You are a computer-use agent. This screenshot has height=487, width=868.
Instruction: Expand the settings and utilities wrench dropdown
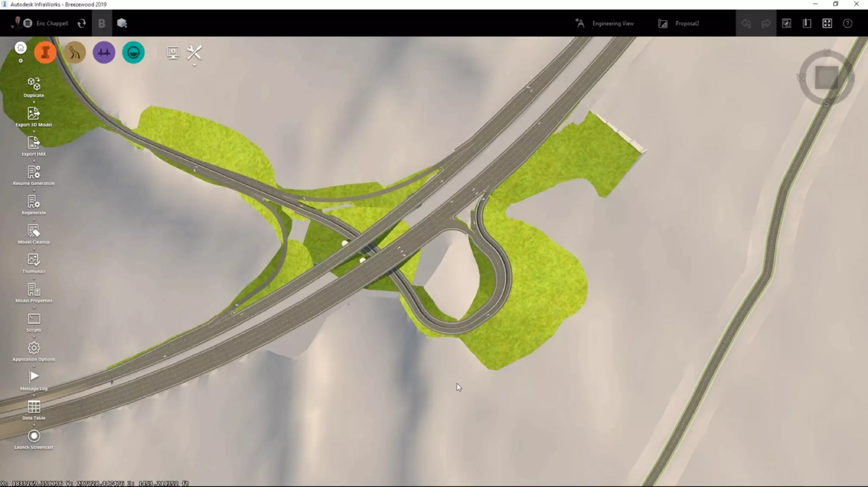click(194, 54)
